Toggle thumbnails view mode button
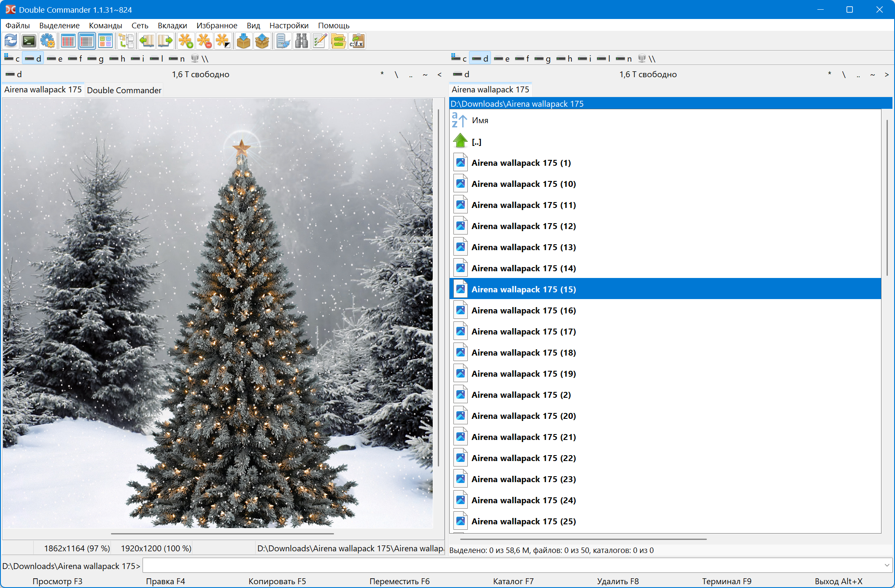 (x=105, y=41)
